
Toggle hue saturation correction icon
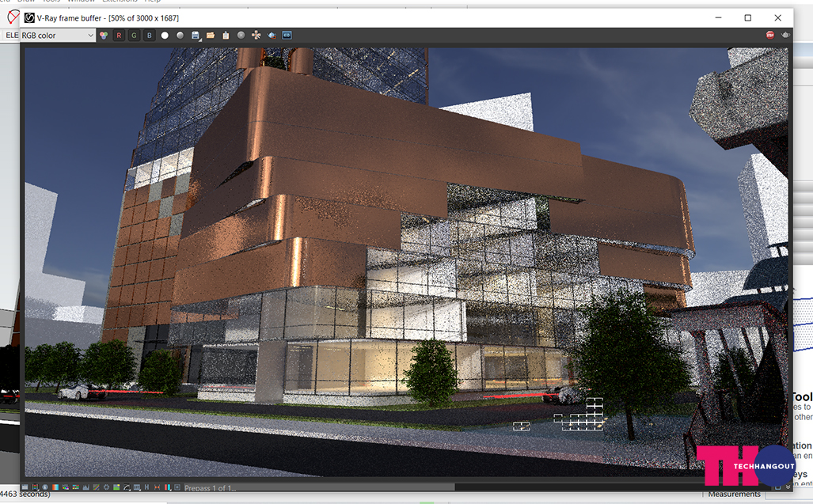pyautogui.click(x=66, y=487)
